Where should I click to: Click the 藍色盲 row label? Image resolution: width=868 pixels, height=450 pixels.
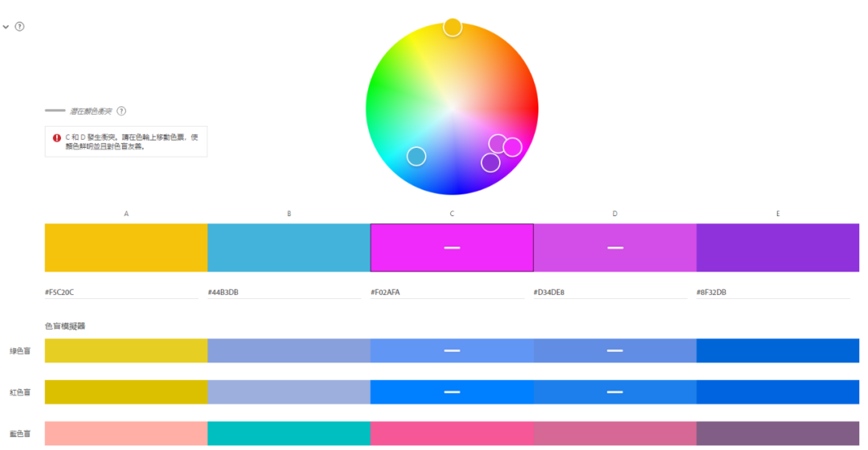[x=20, y=434]
